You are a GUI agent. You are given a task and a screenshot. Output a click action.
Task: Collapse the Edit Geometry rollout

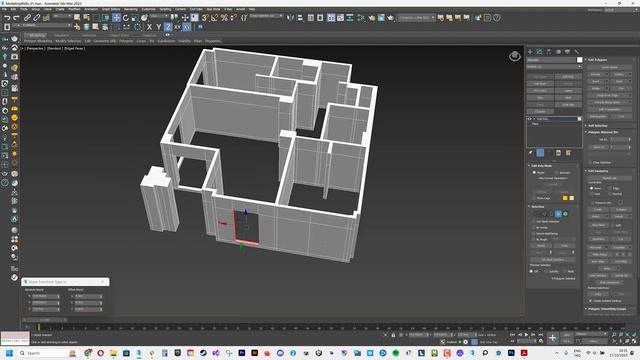tap(598, 171)
